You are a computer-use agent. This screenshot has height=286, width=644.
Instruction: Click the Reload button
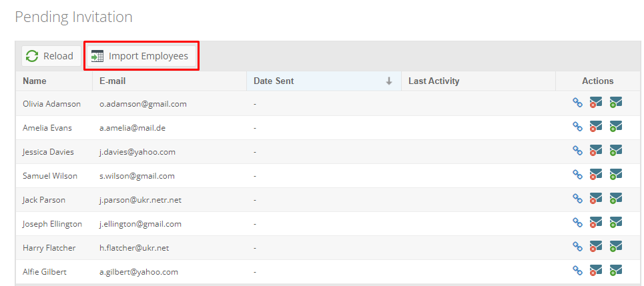(51, 56)
